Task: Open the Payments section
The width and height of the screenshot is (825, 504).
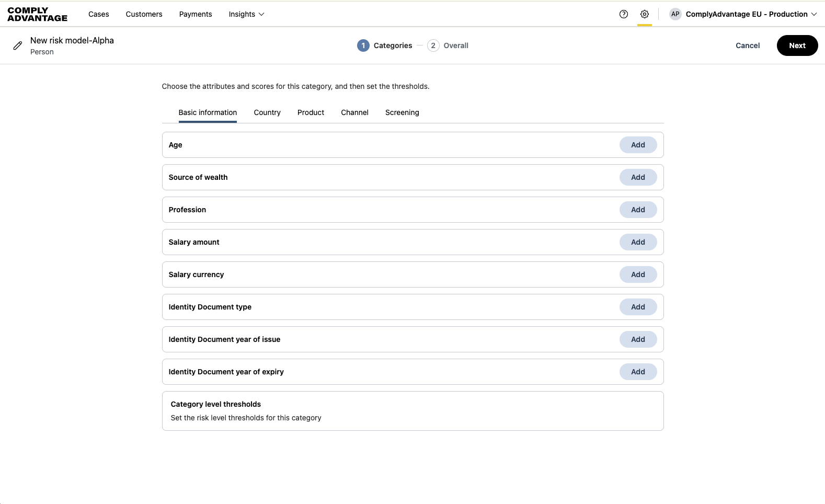Action: [196, 14]
